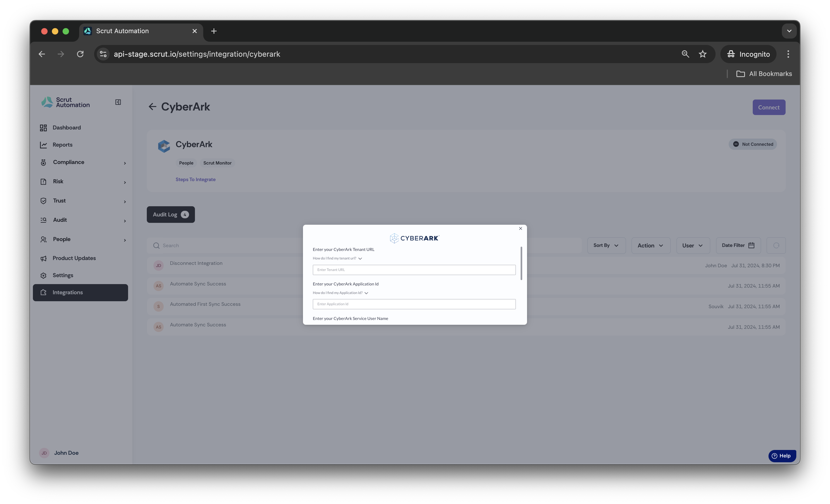Bookmark this page with the star icon
This screenshot has width=830, height=504.
tap(703, 54)
